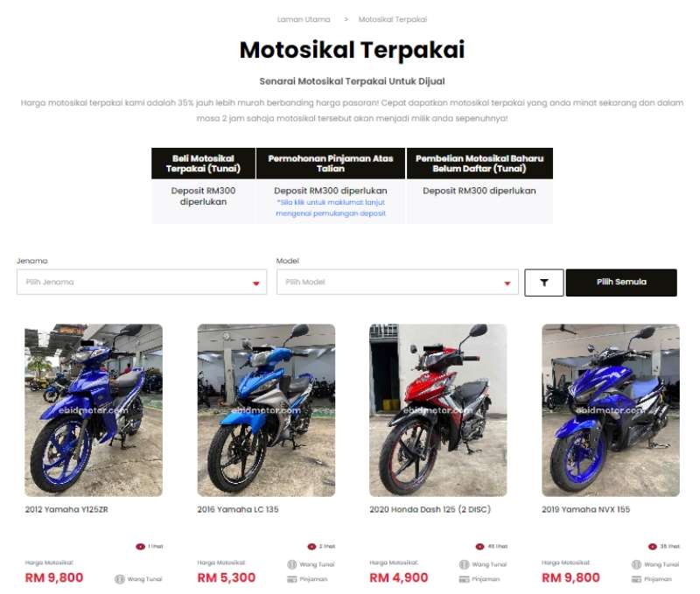This screenshot has width=700, height=594.
Task: Click Wang Tunai coin icon for Honda Dash 125
Action: pyautogui.click(x=465, y=564)
